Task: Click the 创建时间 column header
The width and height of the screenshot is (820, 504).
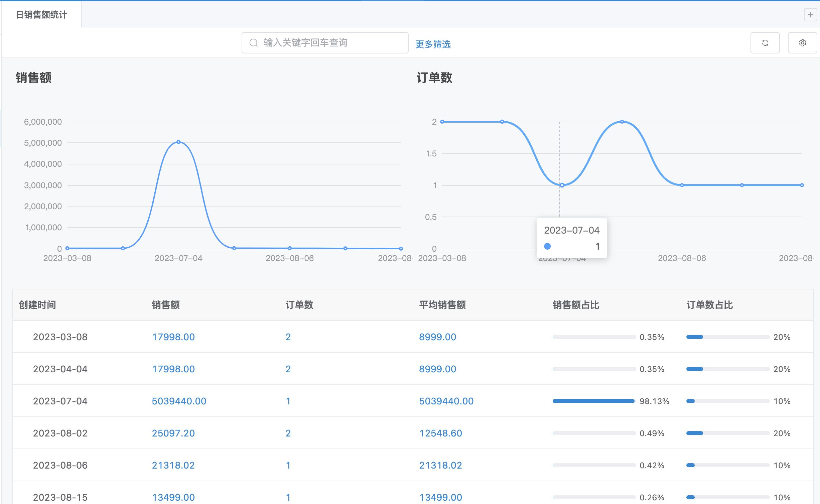Action: click(37, 305)
